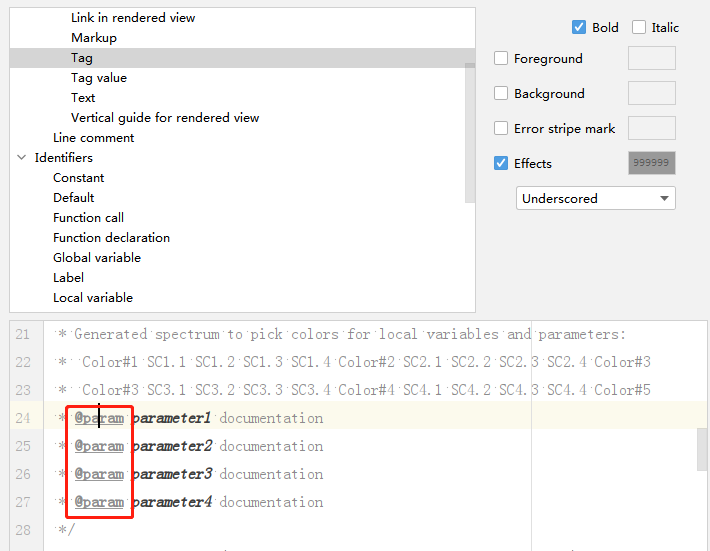Click the closing */ on line 28
Viewport: 710px width, 551px height.
65,530
